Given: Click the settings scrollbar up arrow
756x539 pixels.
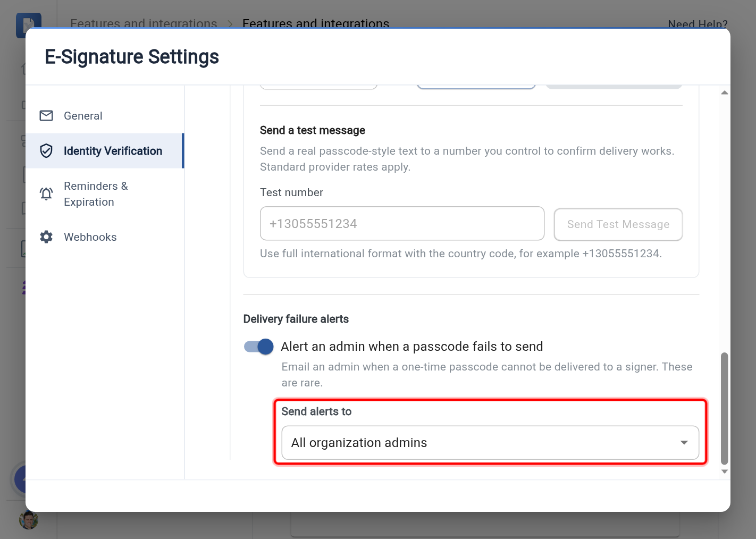Looking at the screenshot, I should [724, 92].
